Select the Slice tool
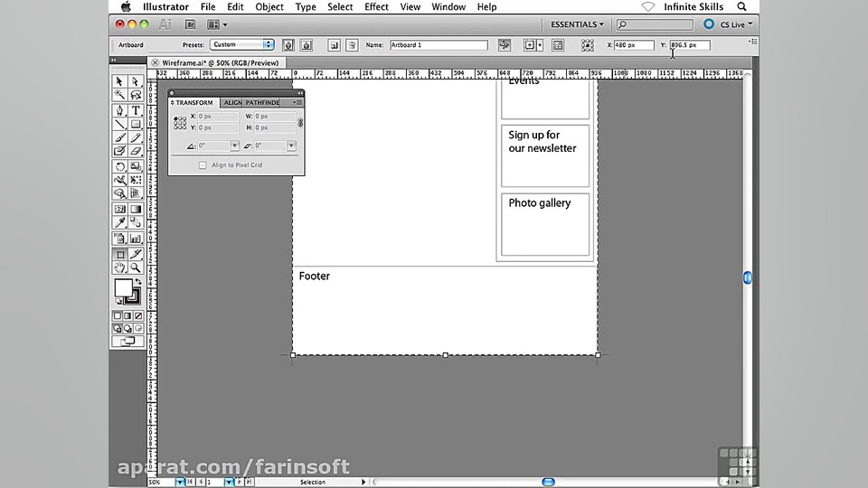 (x=136, y=254)
